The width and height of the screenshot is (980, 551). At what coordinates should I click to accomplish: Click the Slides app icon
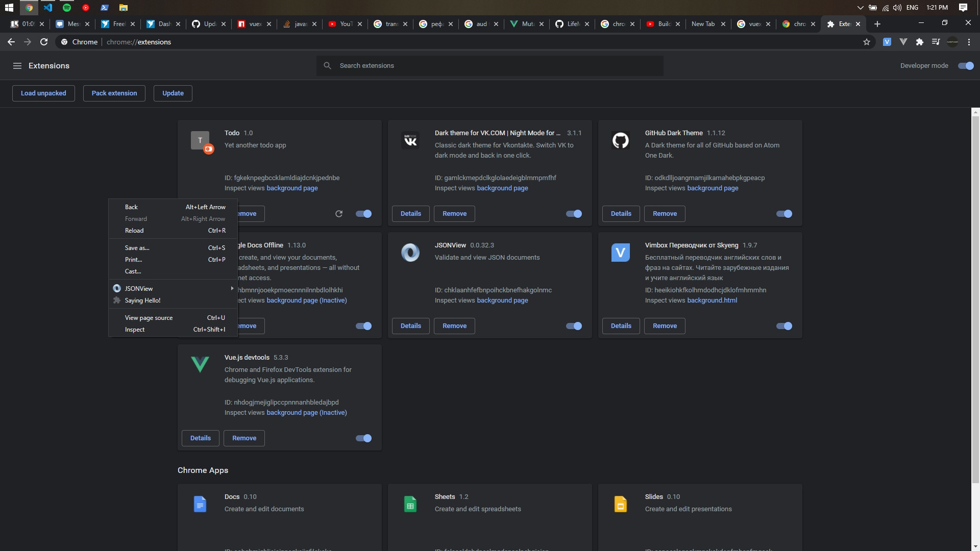(x=621, y=504)
